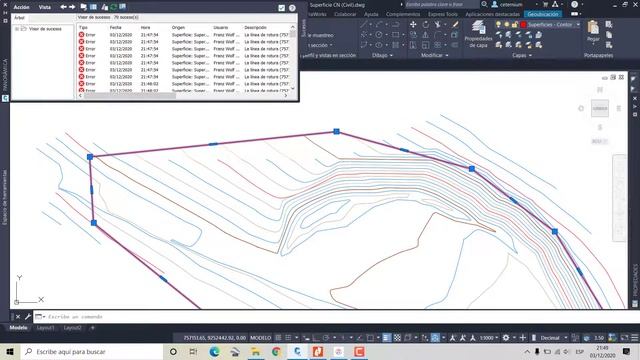Image resolution: width=640 pixels, height=360 pixels.
Task: Sort events by the Usuario column header
Action: tap(221, 27)
